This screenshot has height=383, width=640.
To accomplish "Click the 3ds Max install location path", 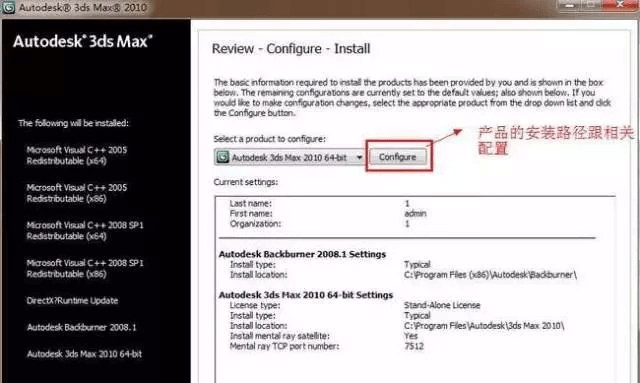I will click(484, 326).
